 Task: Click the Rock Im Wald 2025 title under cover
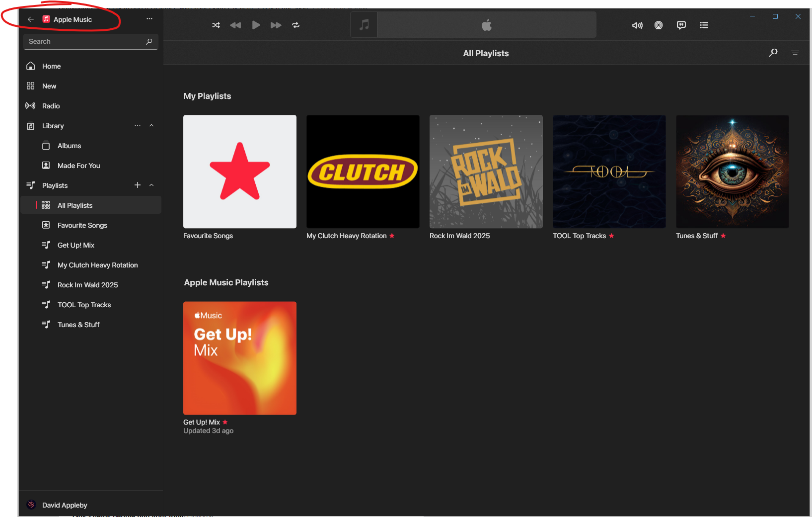(460, 236)
